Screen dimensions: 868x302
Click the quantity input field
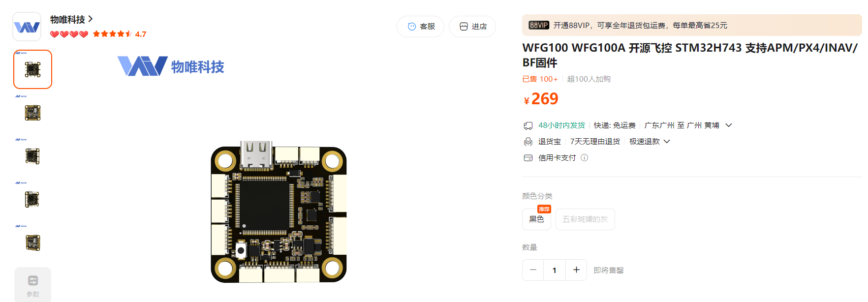555,270
